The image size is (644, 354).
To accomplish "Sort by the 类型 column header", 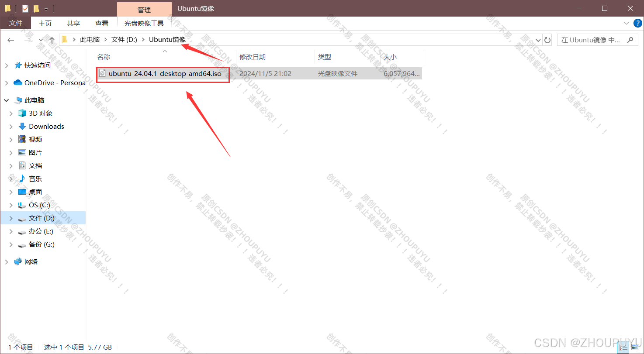I will click(x=325, y=57).
